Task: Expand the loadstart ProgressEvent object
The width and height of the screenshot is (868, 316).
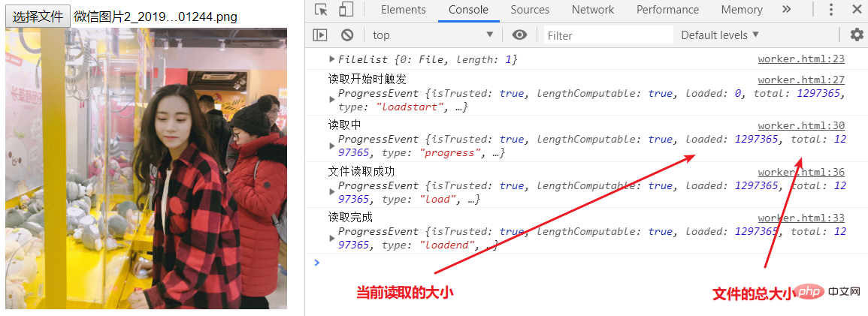Action: (x=331, y=100)
